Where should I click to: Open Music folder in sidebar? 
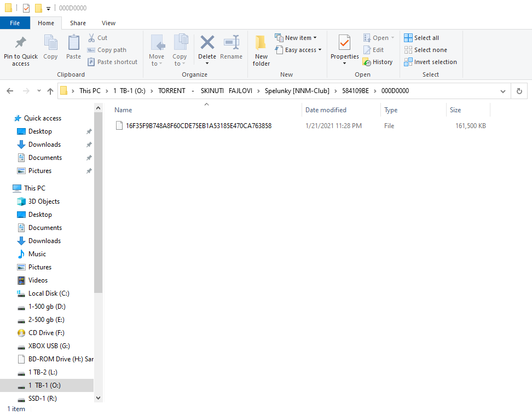[x=37, y=254]
